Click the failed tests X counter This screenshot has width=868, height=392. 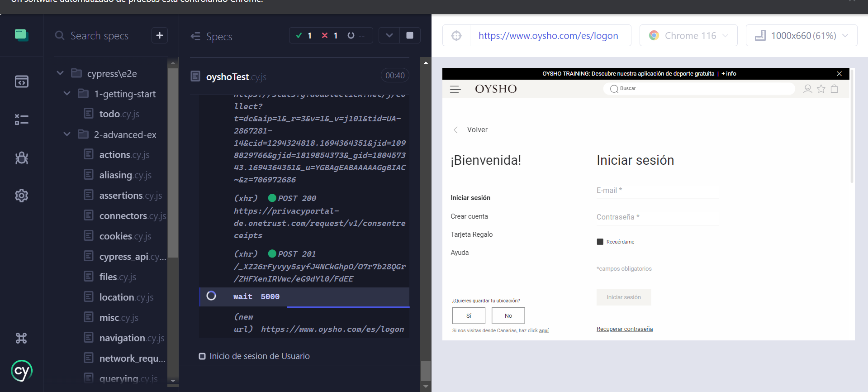[x=329, y=35]
